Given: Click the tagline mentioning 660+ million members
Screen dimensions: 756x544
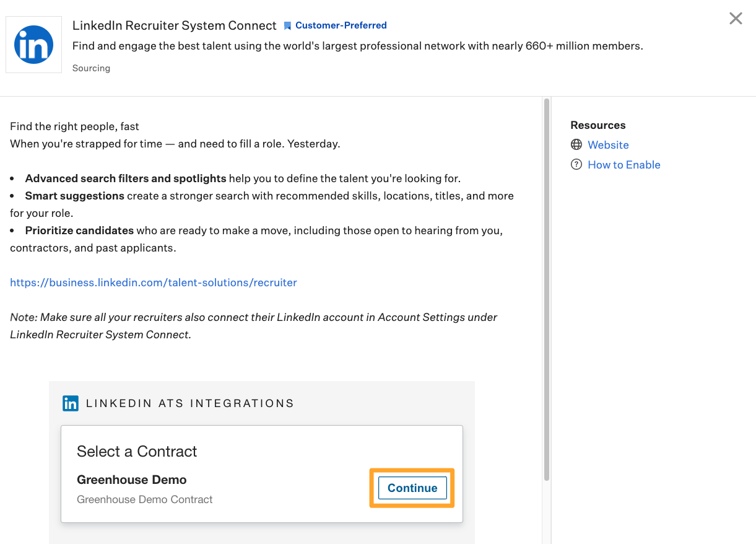Looking at the screenshot, I should click(x=358, y=46).
